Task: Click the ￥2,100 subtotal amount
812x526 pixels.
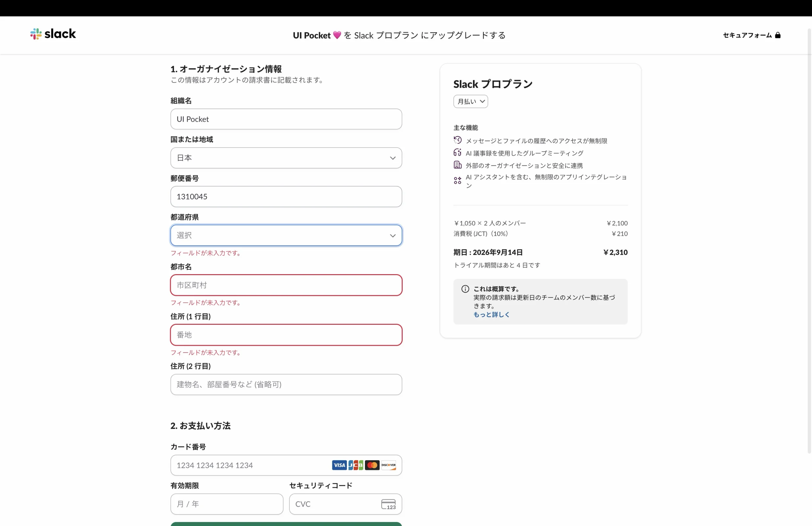Action: [x=617, y=223]
